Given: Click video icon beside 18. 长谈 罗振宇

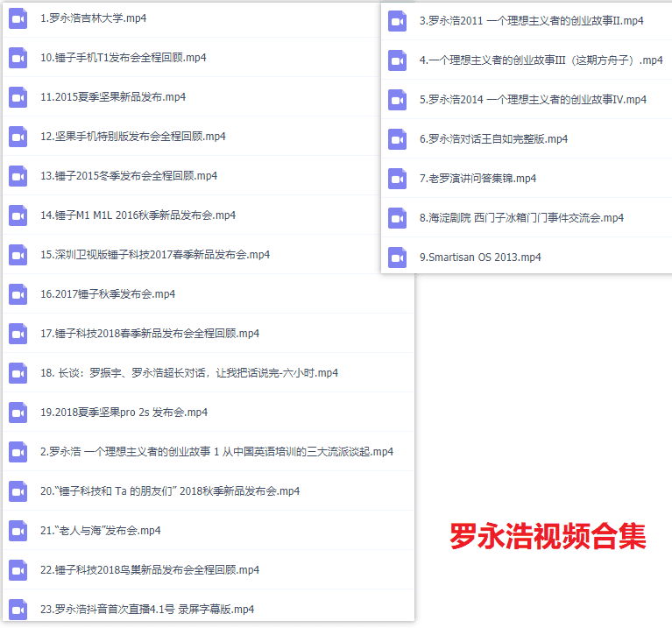Looking at the screenshot, I should (x=18, y=373).
